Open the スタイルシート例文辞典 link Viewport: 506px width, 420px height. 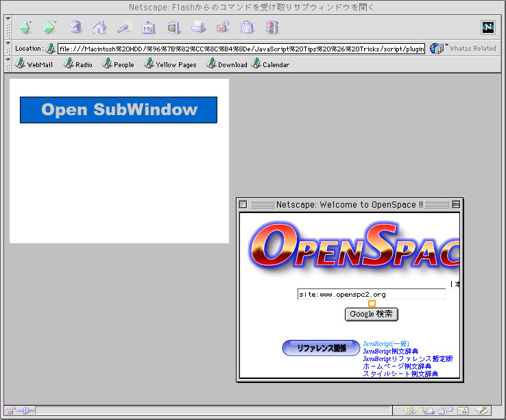tap(400, 373)
